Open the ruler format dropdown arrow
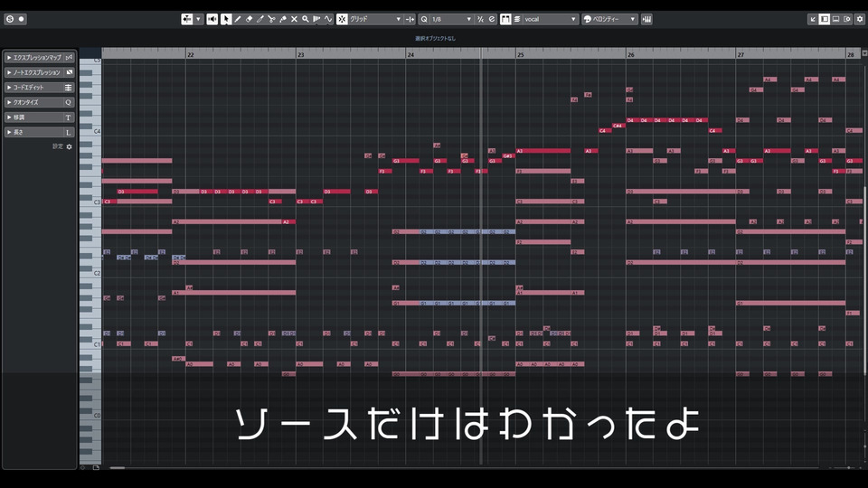 click(864, 53)
